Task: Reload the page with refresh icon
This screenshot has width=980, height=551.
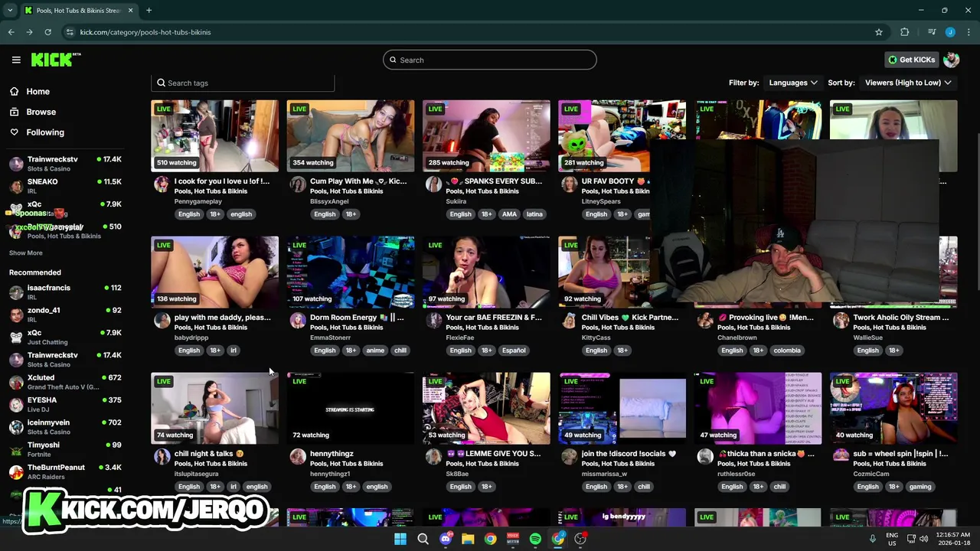Action: pos(47,32)
